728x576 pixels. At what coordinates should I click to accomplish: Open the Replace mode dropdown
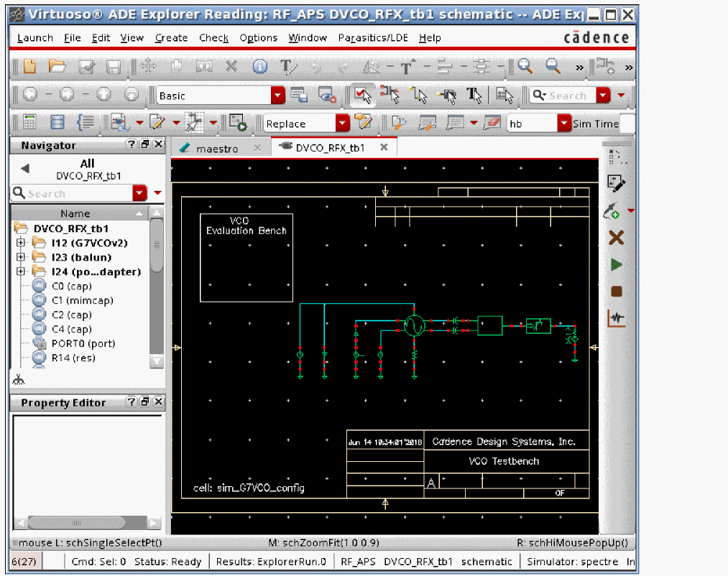pos(343,124)
